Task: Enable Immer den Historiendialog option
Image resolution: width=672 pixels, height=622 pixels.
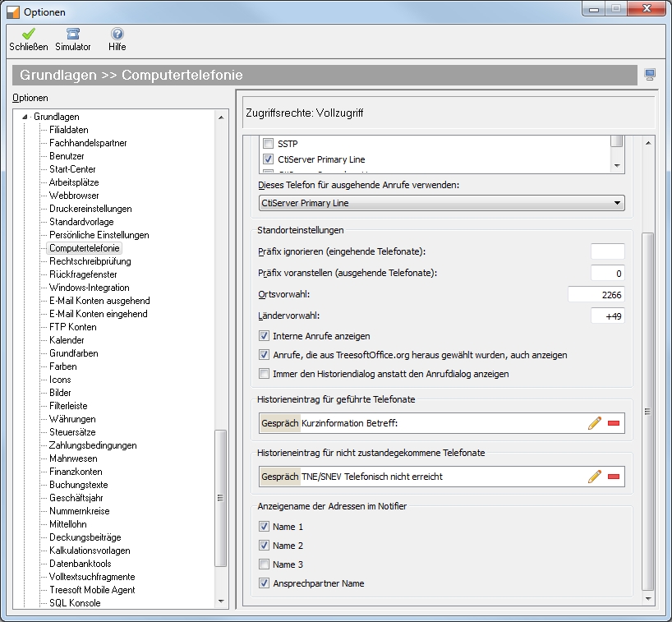Action: [265, 374]
